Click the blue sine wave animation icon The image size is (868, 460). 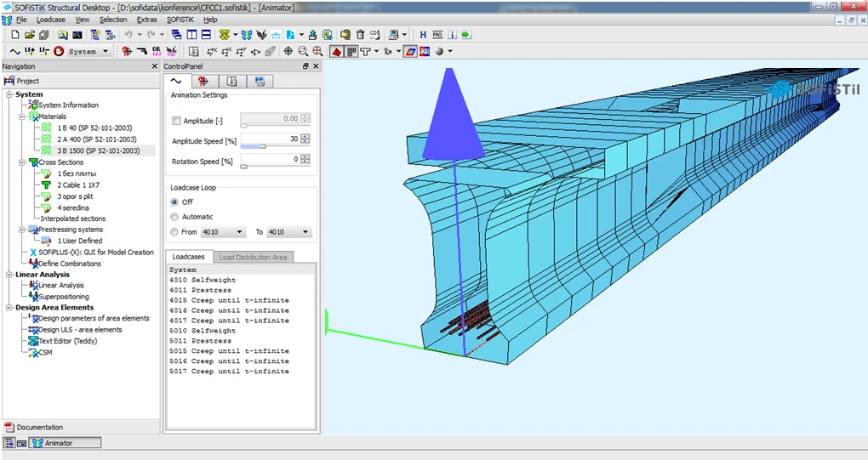[x=15, y=51]
